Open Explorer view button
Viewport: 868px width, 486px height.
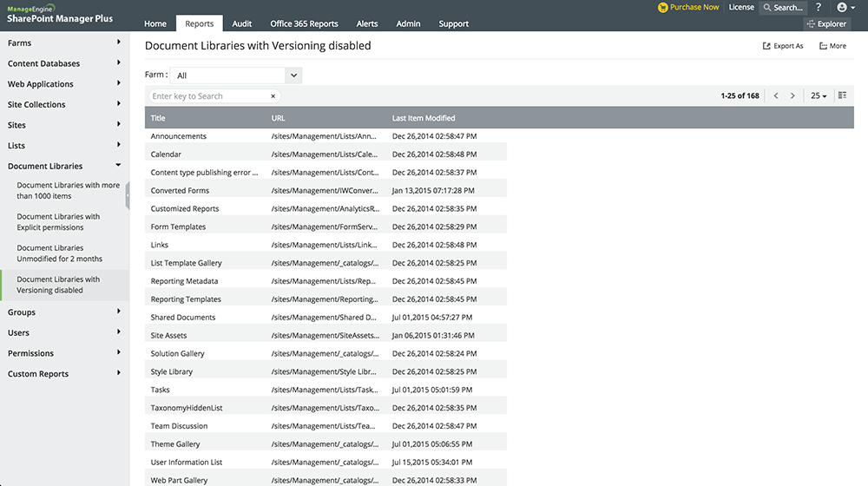click(x=827, y=23)
